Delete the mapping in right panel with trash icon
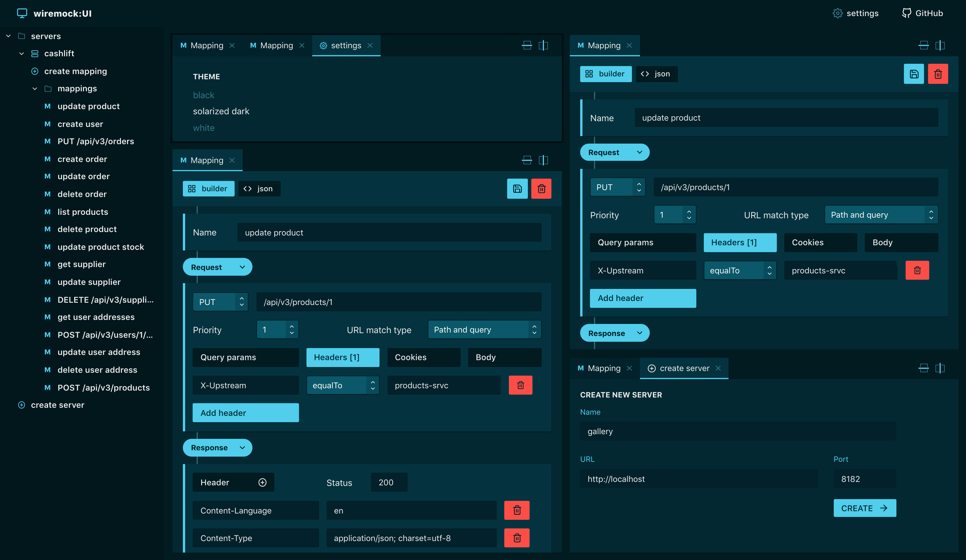This screenshot has width=966, height=560. click(938, 74)
